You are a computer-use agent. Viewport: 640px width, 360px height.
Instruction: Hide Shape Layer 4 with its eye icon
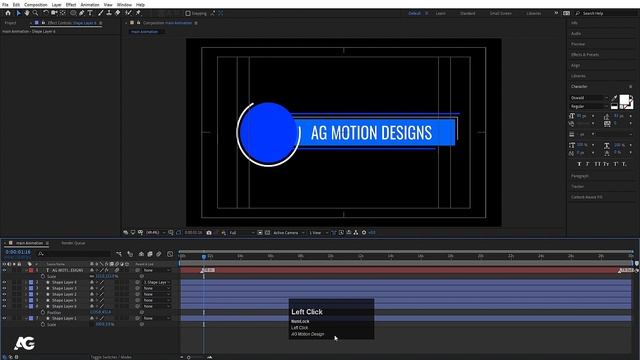[4, 282]
